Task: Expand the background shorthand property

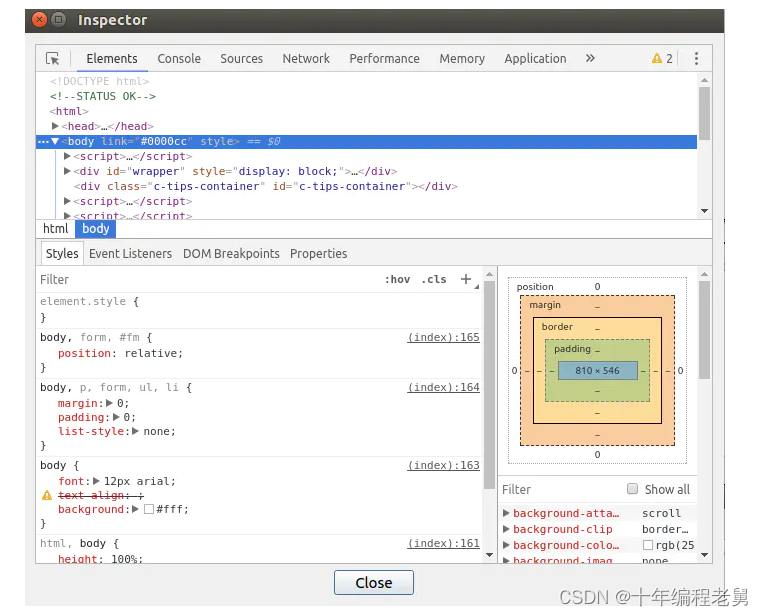Action: tap(135, 509)
